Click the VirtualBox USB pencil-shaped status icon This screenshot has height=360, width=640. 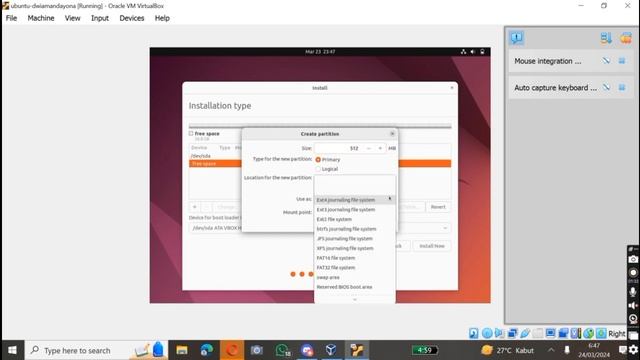tap(525, 333)
